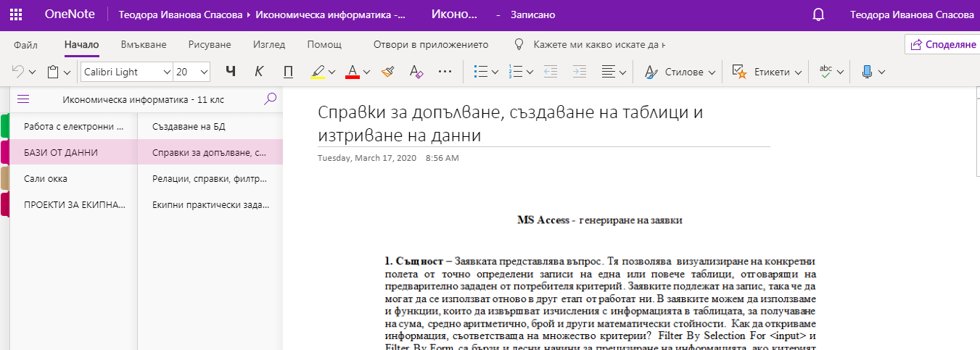This screenshot has height=350, width=980.
Task: Toggle the navigation pane hamburger icon
Action: coord(23,99)
